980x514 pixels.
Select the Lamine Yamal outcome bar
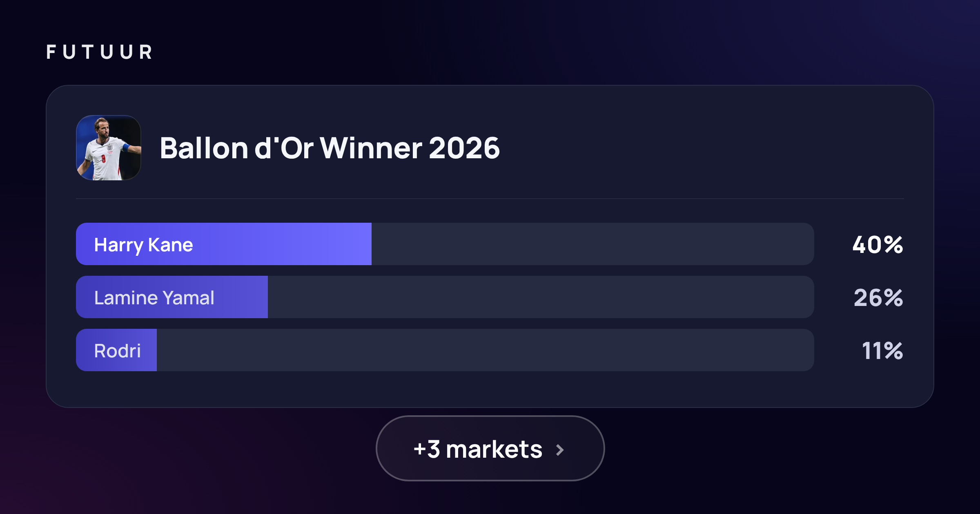coord(445,297)
